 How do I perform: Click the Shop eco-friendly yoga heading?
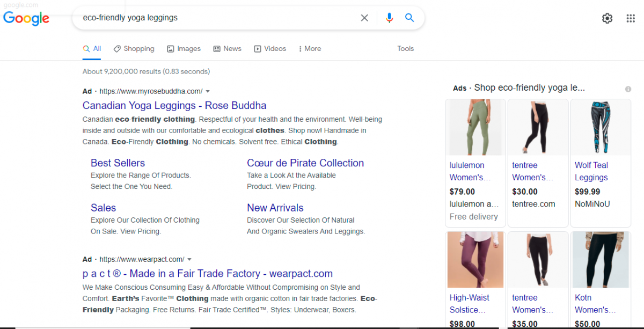pyautogui.click(x=530, y=87)
